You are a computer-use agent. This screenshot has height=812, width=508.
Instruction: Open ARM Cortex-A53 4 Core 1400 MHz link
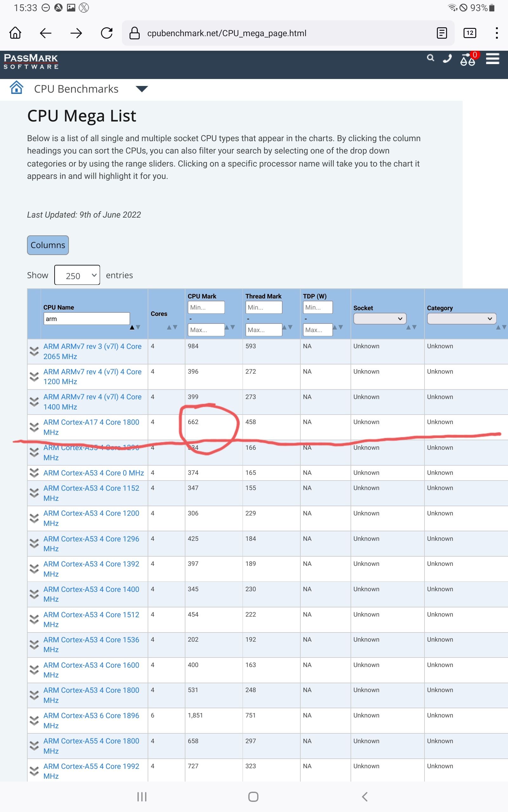[91, 594]
